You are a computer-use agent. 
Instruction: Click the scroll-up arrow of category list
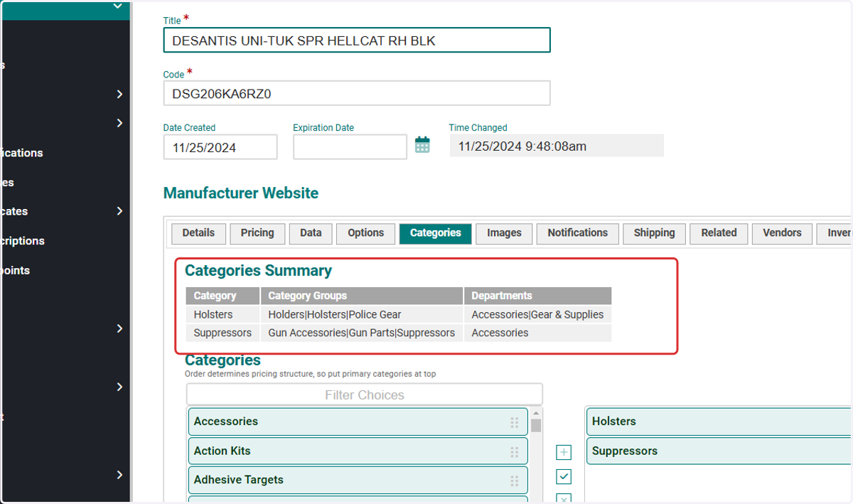pos(536,413)
